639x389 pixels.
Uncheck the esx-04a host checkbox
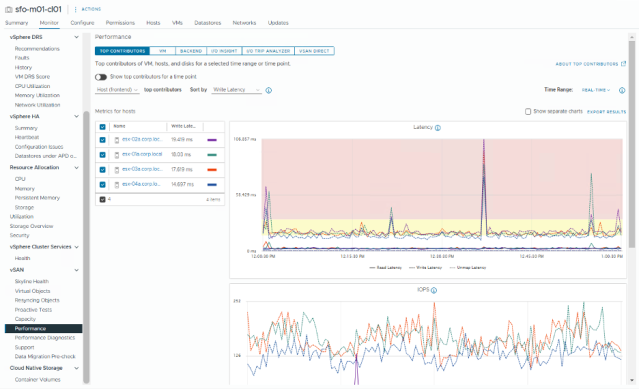click(x=102, y=185)
